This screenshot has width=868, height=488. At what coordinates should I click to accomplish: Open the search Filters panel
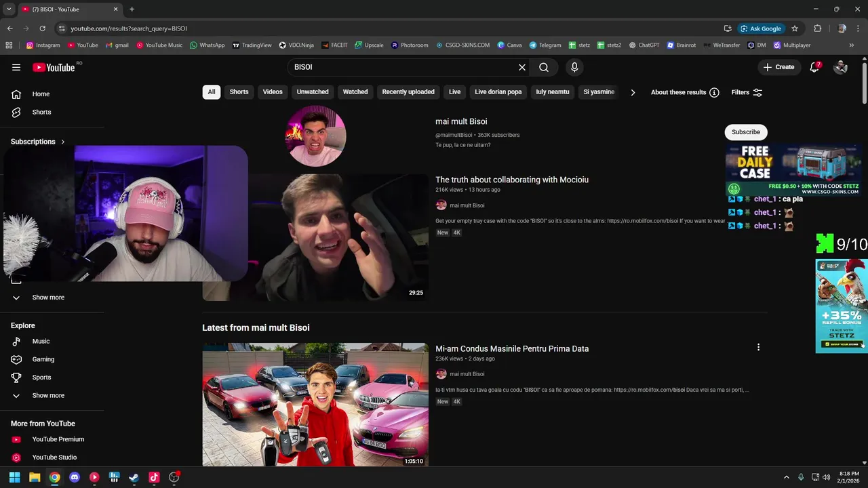coord(747,92)
